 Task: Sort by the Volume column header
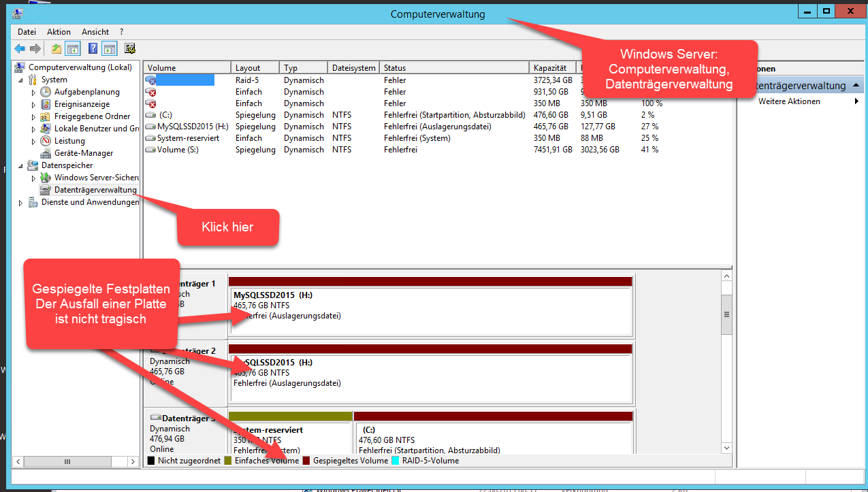pos(187,68)
